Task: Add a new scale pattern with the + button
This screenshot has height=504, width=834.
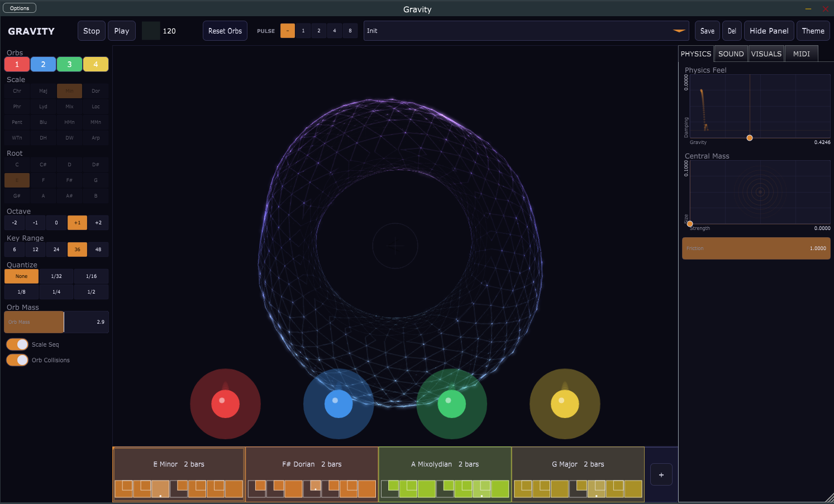Action: [661, 474]
